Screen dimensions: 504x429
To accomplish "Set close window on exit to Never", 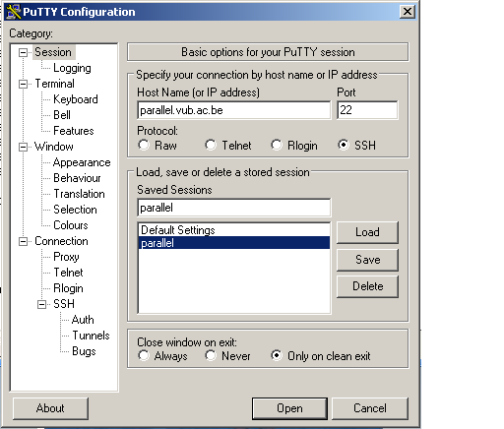I will click(211, 355).
